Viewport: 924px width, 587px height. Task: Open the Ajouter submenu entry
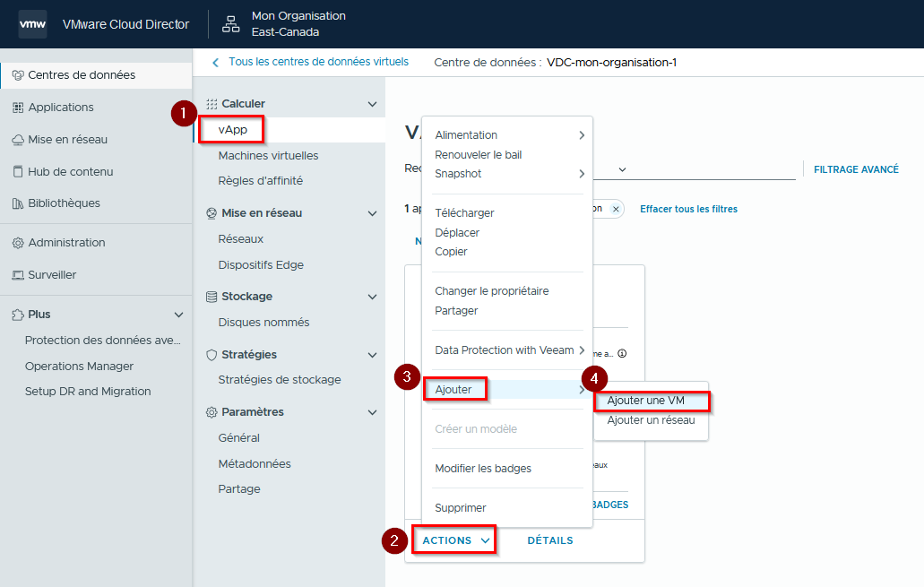[x=506, y=390]
